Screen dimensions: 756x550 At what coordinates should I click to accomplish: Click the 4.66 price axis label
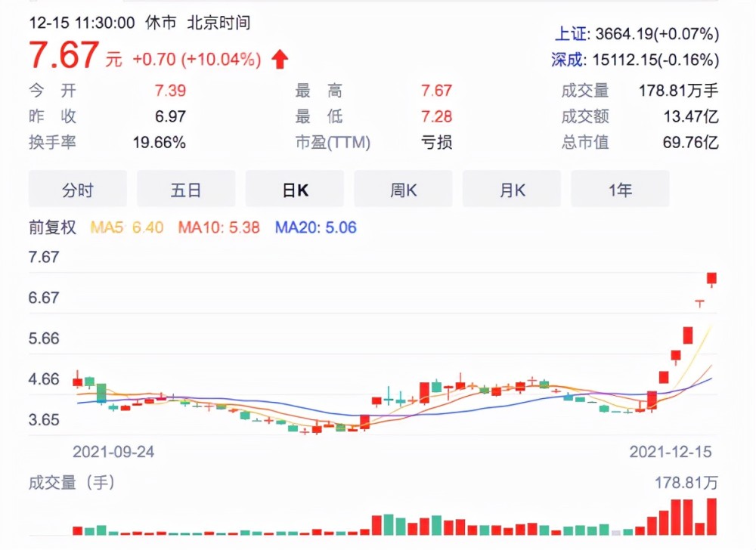[x=44, y=379]
